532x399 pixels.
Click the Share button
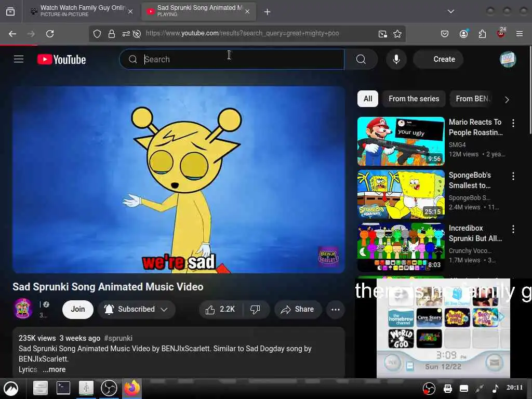[x=298, y=309]
